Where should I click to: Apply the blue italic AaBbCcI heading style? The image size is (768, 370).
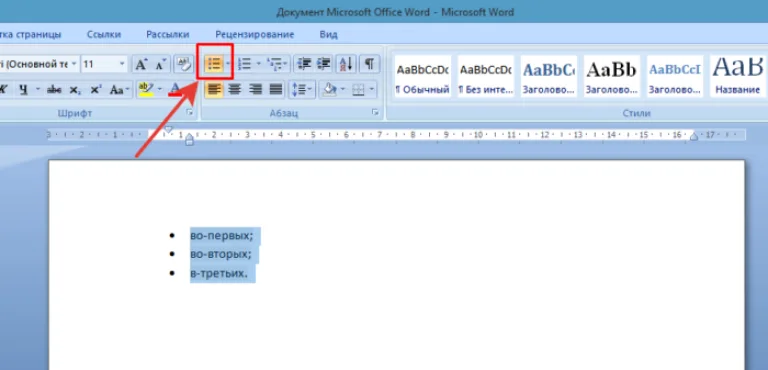675,76
